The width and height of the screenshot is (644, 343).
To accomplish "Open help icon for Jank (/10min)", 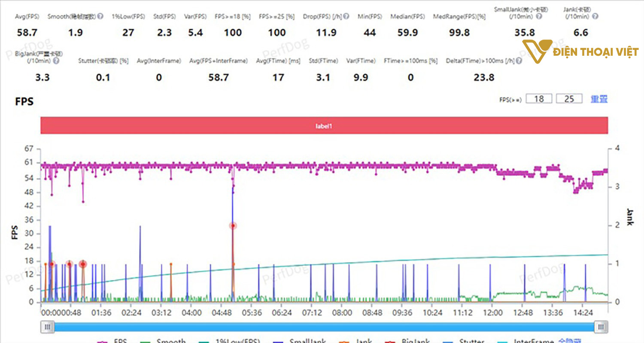I will [594, 16].
